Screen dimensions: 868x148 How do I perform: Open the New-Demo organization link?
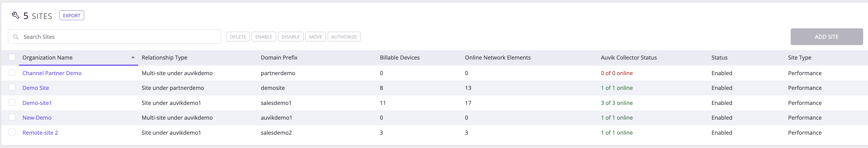[x=37, y=118]
